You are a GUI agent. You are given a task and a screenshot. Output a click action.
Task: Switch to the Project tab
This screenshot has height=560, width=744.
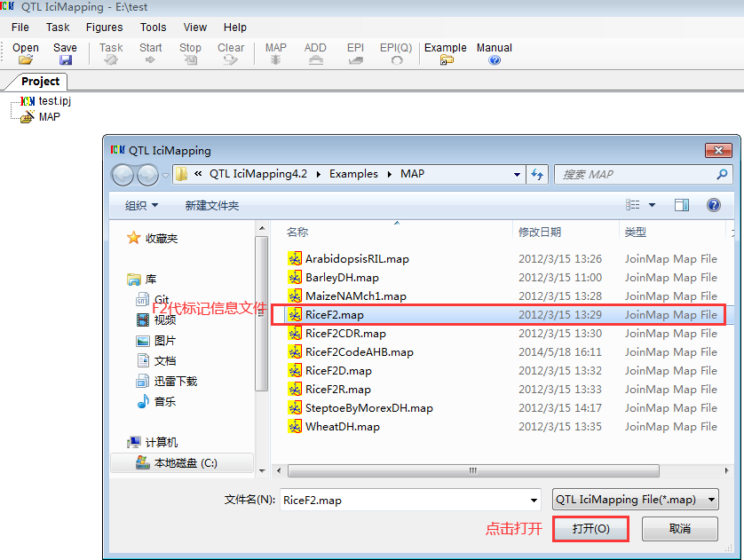click(40, 82)
